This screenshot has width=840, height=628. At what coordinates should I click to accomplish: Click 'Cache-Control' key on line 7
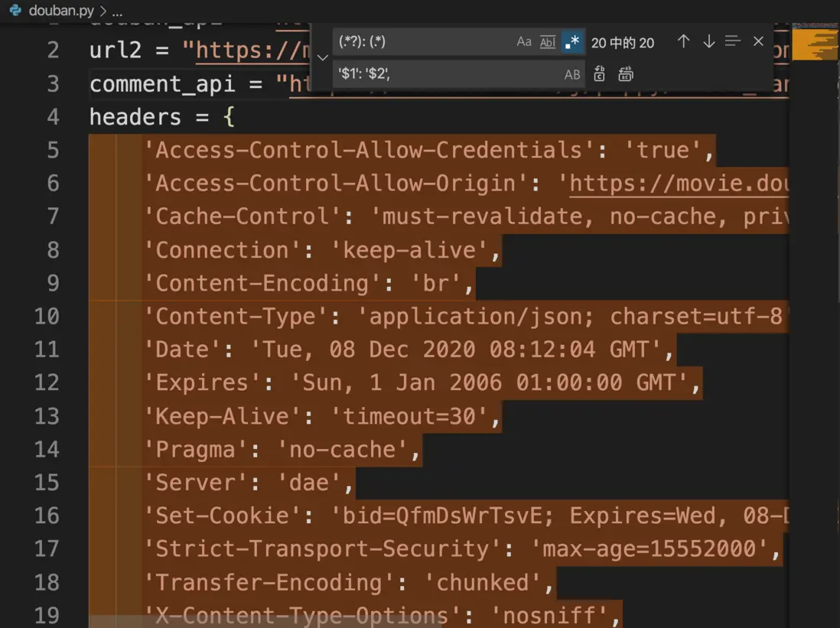(243, 216)
